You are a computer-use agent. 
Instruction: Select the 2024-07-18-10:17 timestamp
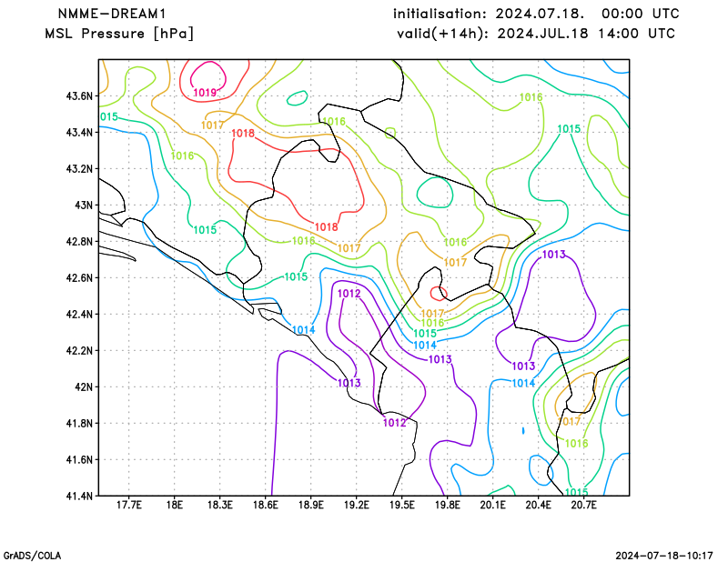[664, 556]
